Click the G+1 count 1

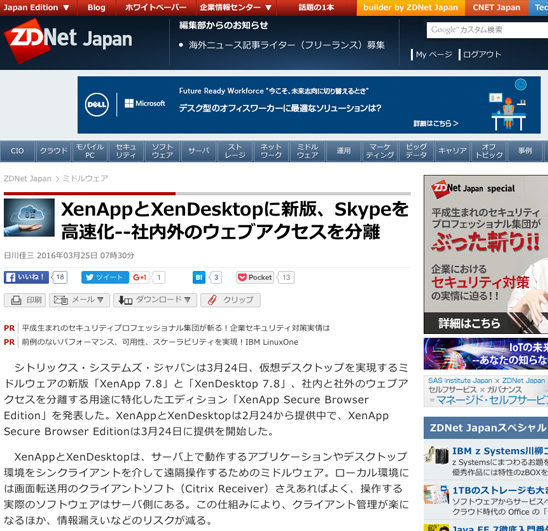pos(158,278)
